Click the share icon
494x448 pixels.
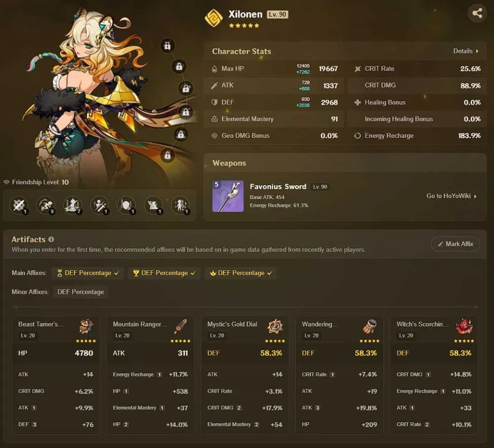point(477,13)
